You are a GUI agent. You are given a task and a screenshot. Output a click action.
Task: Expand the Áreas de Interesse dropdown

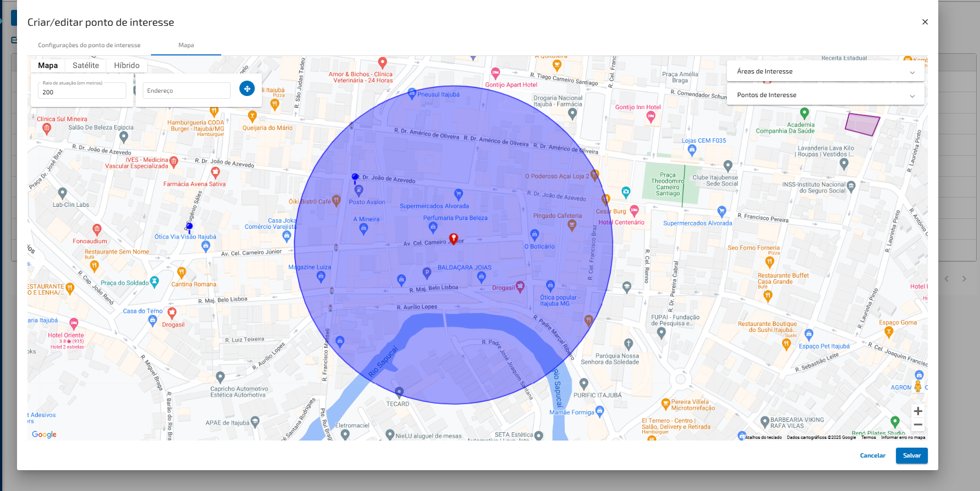tap(825, 71)
